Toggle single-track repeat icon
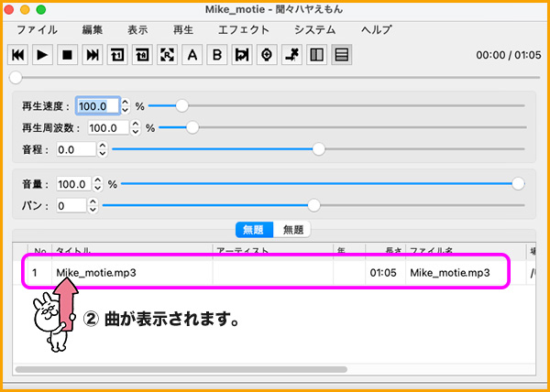Viewport: 550px width, 392px height. [x=117, y=55]
